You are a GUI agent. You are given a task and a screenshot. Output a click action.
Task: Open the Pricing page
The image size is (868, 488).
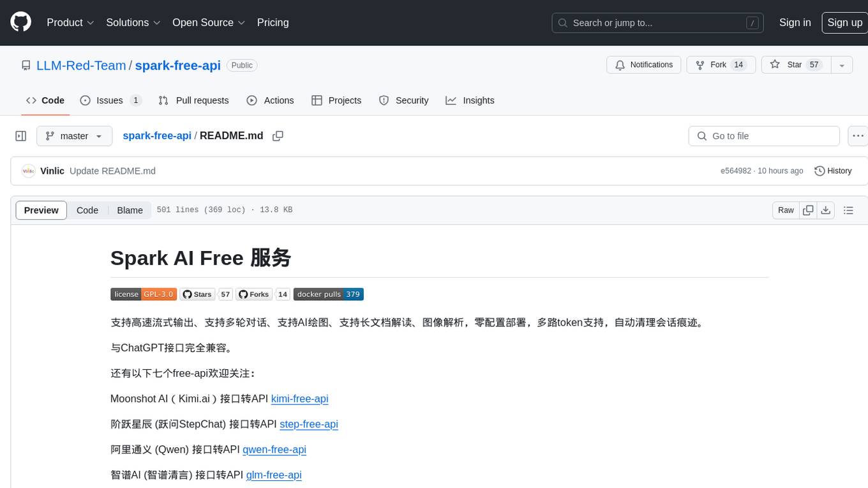273,22
